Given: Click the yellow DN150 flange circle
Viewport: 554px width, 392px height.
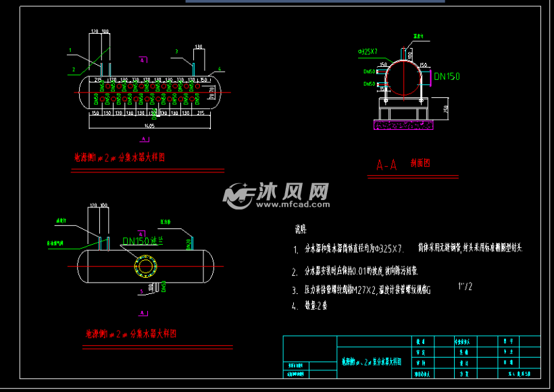Looking at the screenshot, I should click(x=145, y=266).
